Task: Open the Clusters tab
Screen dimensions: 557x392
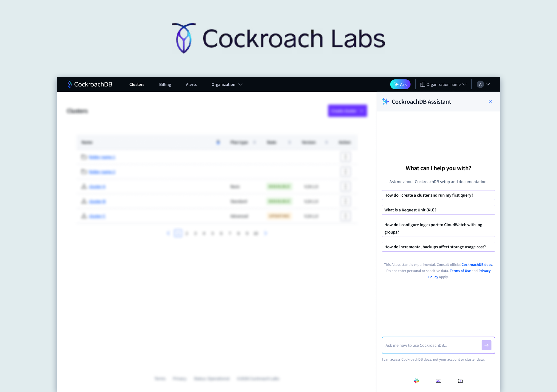Action: coord(137,84)
